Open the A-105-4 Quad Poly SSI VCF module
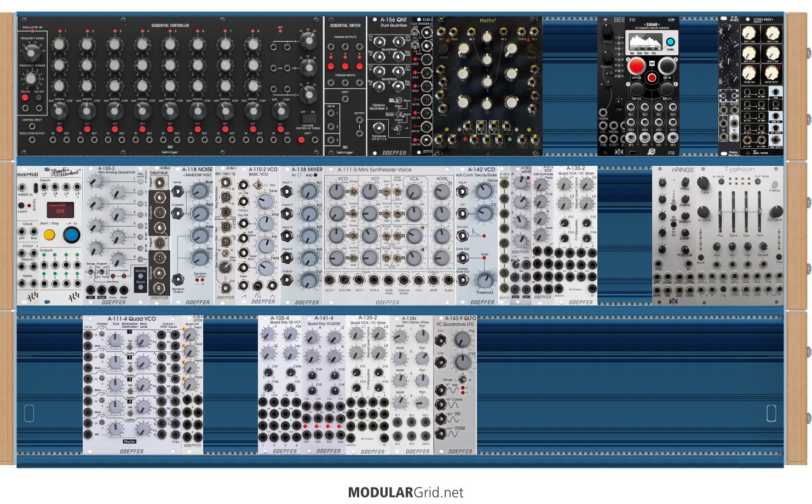The image size is (812, 504). click(280, 384)
